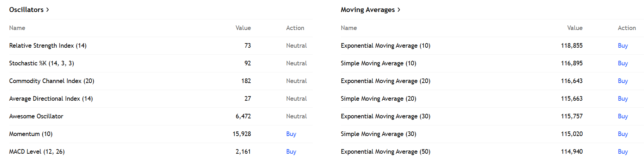The width and height of the screenshot is (644, 159).
Task: Select the Awesome Oscillator row
Action: tap(36, 116)
